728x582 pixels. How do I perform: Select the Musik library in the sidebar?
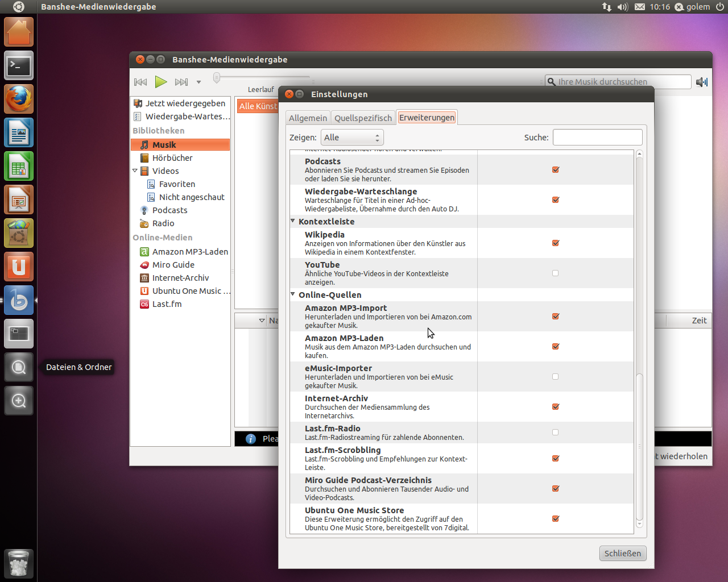click(x=165, y=144)
